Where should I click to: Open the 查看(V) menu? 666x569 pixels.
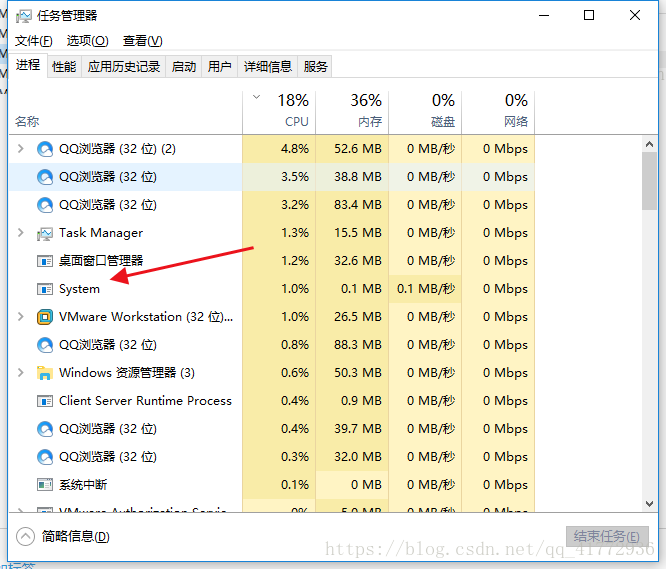(x=142, y=41)
